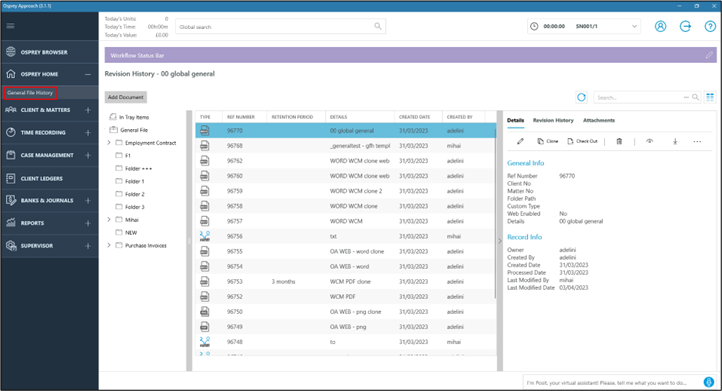Edit the Workflow Status Bar via pencil icon
The image size is (722, 391).
click(709, 55)
